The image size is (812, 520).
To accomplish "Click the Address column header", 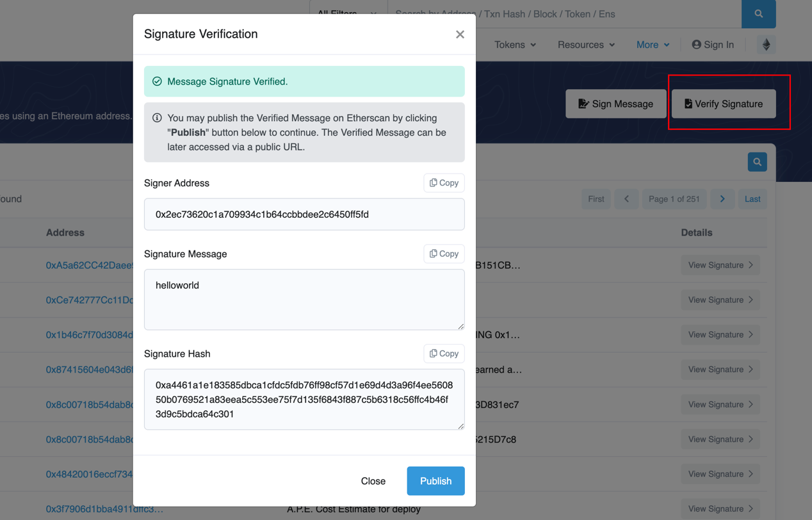I will tap(65, 232).
